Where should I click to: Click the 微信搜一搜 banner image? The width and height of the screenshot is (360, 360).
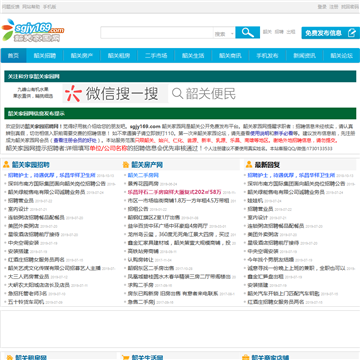[x=115, y=93]
